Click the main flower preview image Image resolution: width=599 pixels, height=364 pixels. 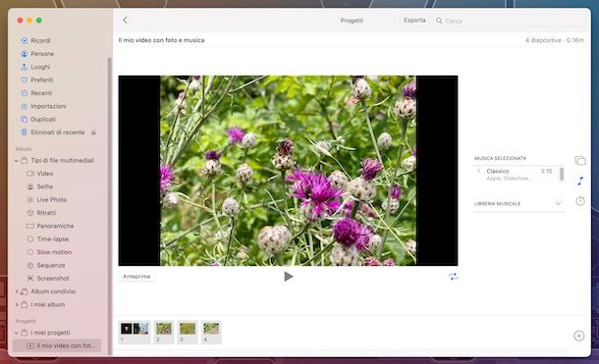[x=288, y=171]
